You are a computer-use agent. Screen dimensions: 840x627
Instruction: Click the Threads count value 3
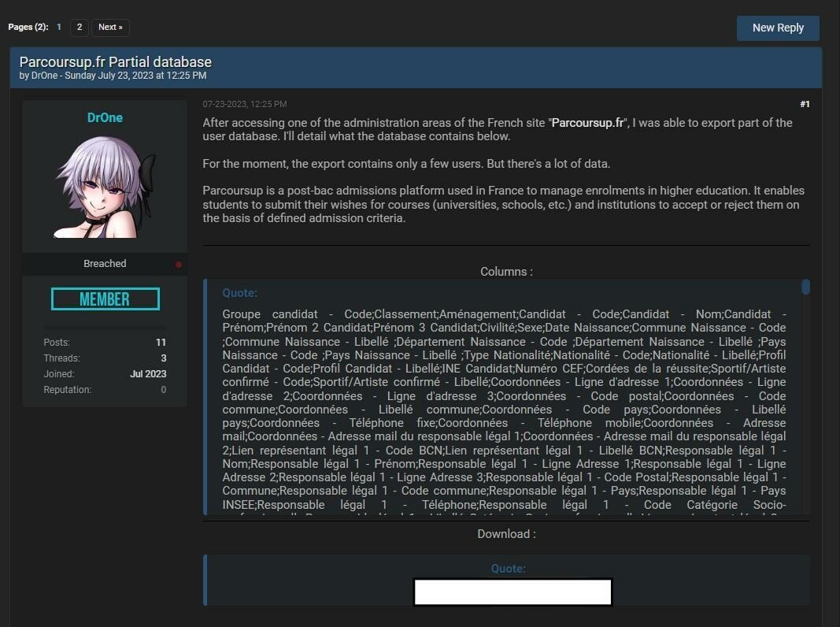point(164,358)
